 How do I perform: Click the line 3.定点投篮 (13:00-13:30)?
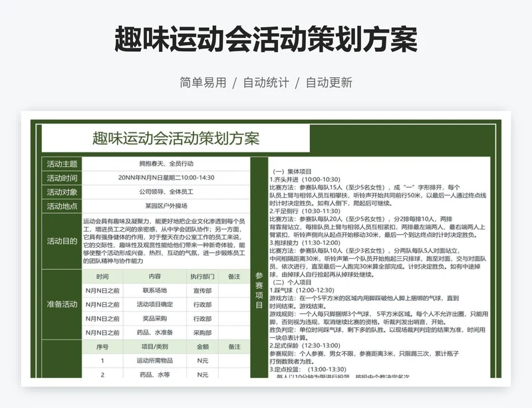(308, 369)
